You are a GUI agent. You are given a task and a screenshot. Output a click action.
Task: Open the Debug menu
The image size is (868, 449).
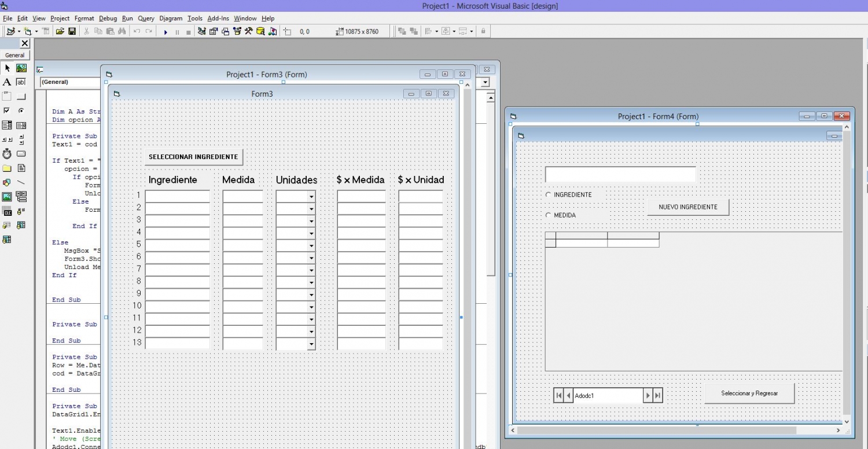click(108, 19)
